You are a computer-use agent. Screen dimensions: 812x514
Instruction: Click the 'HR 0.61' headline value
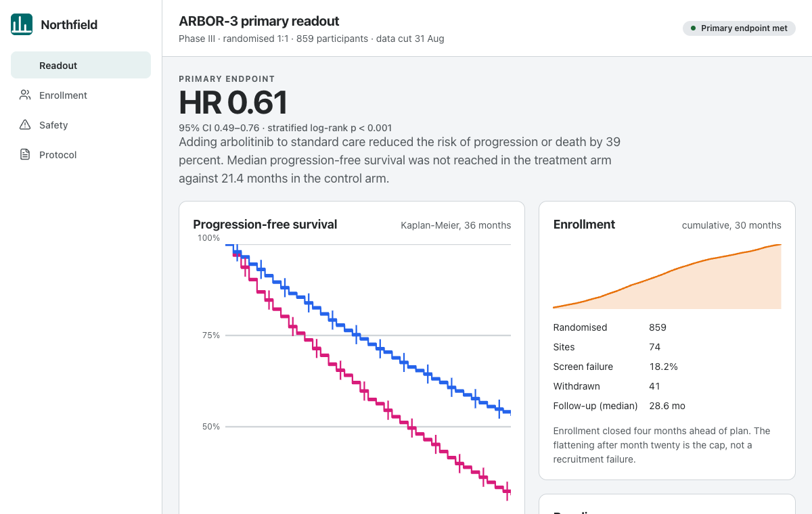233,103
